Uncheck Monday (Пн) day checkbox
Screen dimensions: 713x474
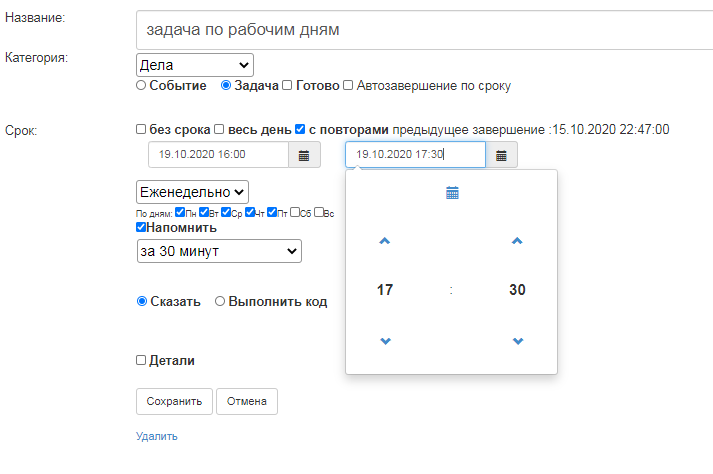pos(180,212)
